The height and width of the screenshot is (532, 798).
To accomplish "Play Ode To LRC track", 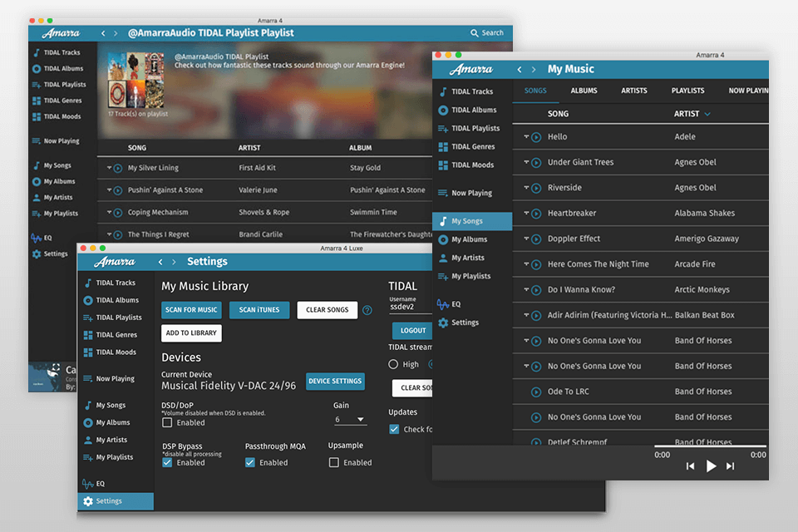I will coord(536,392).
